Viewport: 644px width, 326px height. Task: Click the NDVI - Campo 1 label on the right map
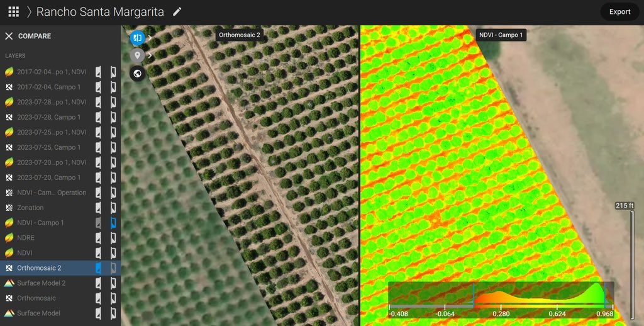coord(501,35)
